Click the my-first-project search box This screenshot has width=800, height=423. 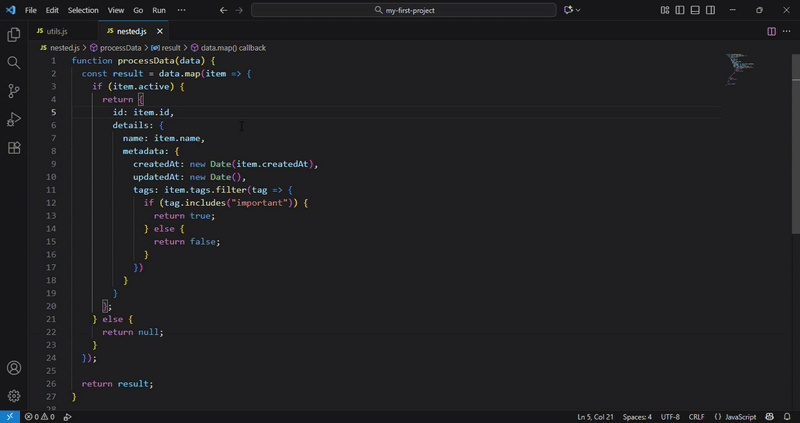[x=404, y=10]
